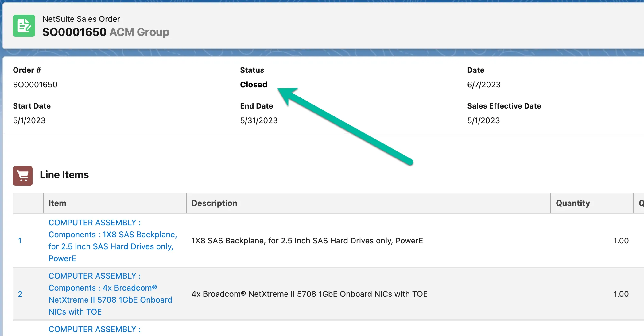Select the Start Date value 5/1/2023

pyautogui.click(x=29, y=120)
